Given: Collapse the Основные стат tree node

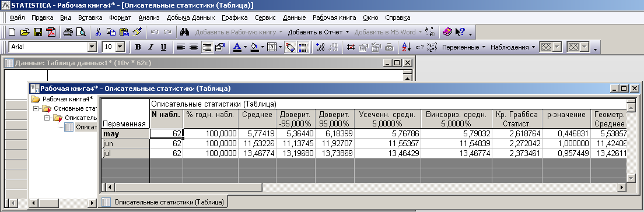Looking at the screenshot, I should (36, 108).
